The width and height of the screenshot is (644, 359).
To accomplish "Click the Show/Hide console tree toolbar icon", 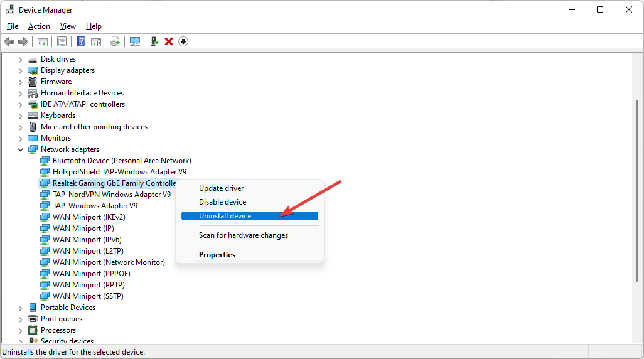I will click(42, 41).
